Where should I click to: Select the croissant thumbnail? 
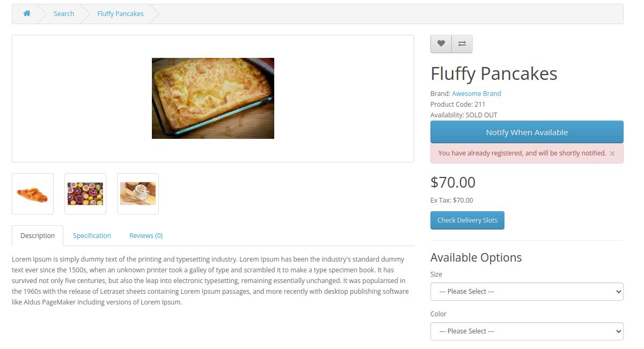tap(32, 194)
